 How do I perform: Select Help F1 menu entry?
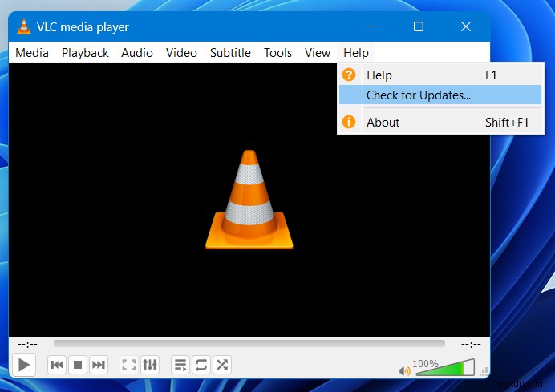pyautogui.click(x=440, y=75)
